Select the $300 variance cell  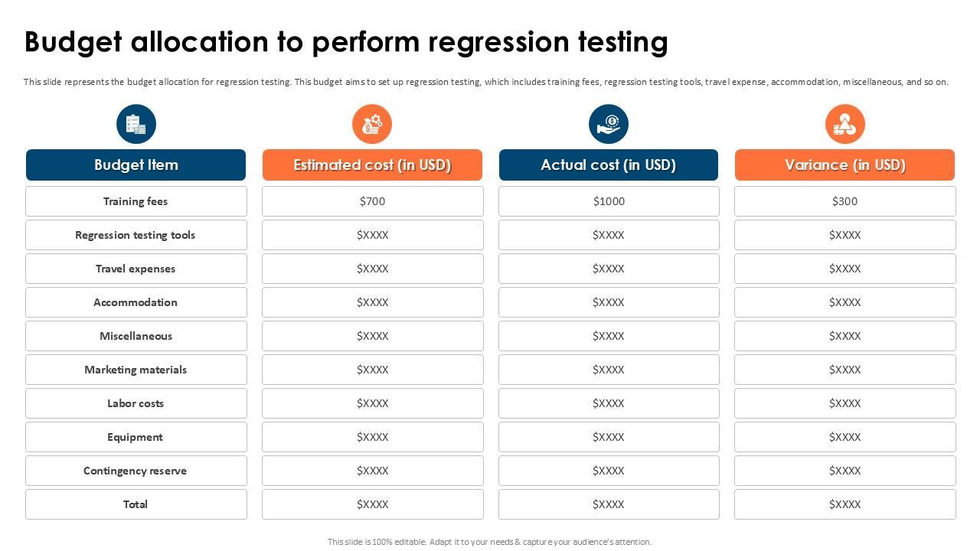(x=845, y=201)
